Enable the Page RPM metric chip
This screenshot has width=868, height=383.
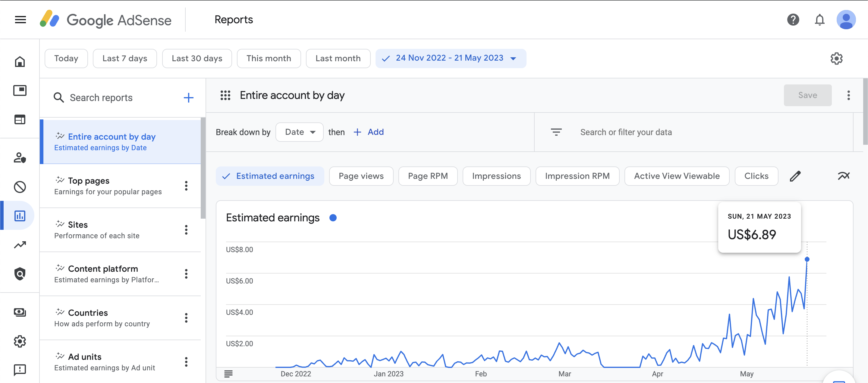(428, 176)
